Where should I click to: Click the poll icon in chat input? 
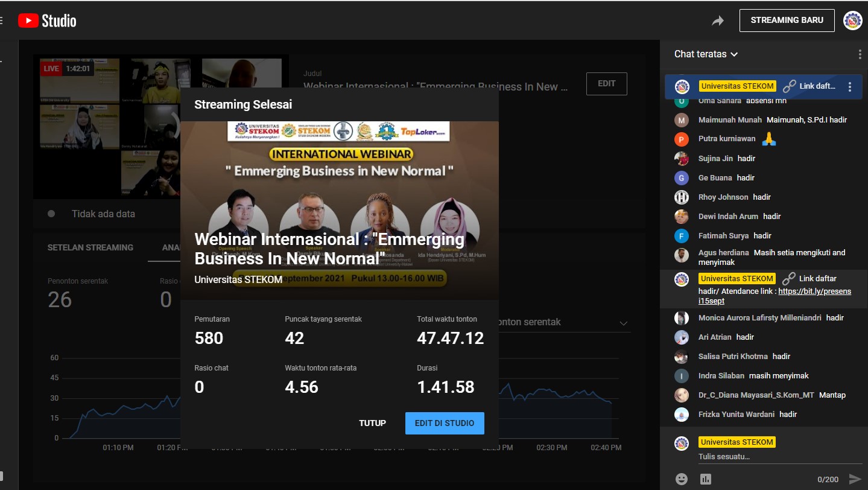[706, 479]
